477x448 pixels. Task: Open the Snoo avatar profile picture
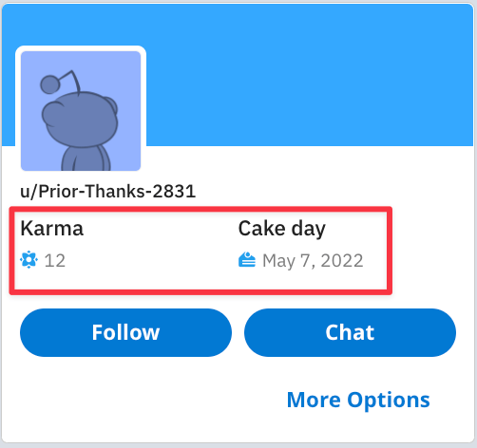tap(81, 111)
